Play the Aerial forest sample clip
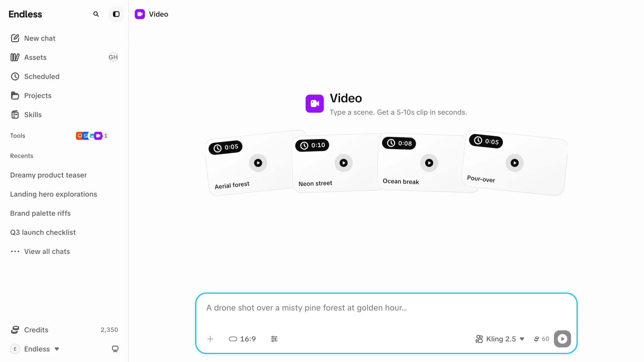This screenshot has height=362, width=644. click(258, 163)
